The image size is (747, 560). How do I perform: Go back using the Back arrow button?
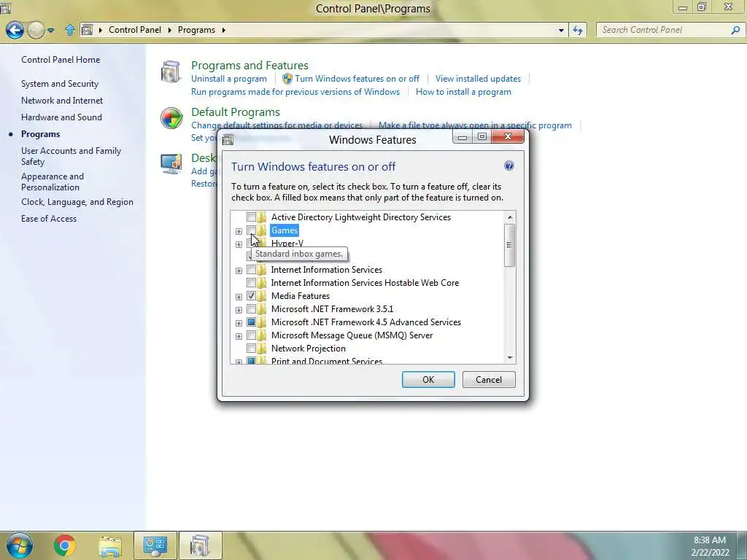tap(15, 30)
